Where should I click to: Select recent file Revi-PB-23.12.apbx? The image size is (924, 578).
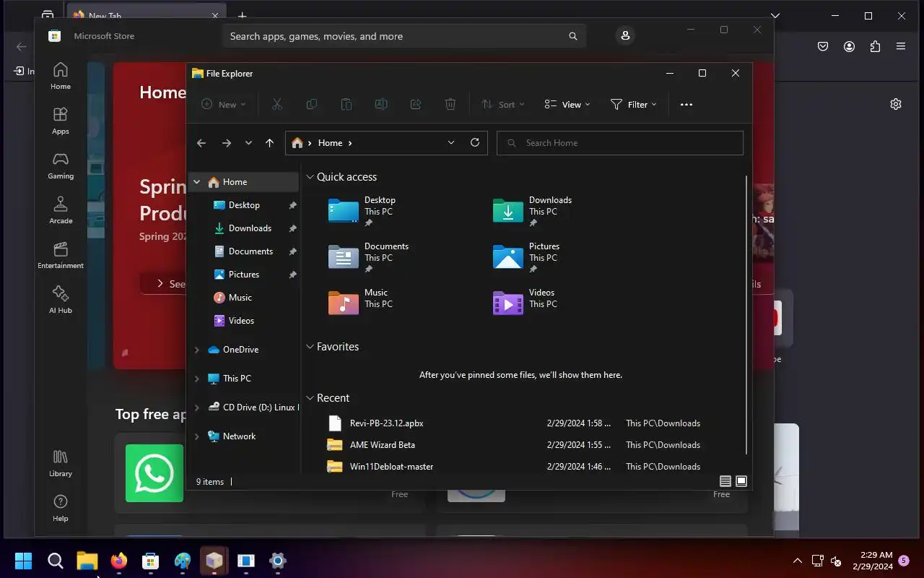click(523, 423)
